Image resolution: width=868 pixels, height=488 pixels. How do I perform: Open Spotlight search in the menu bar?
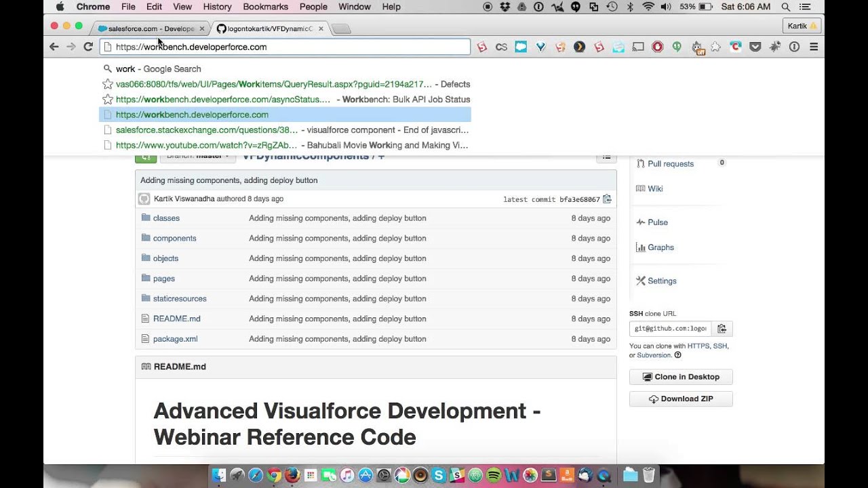(x=785, y=7)
